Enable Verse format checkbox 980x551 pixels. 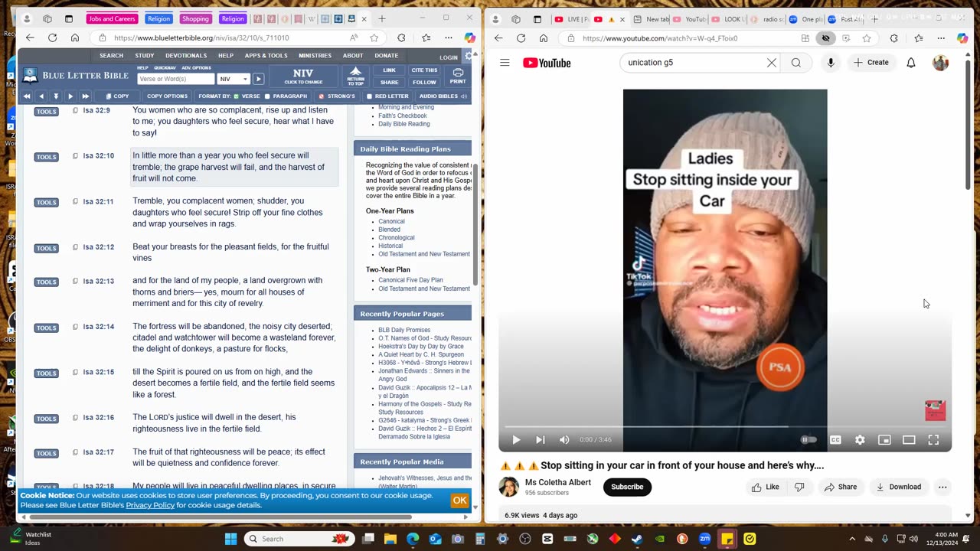(237, 96)
